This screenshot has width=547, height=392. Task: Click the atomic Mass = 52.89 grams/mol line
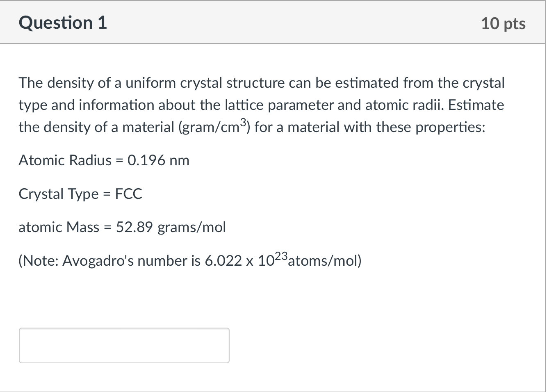pyautogui.click(x=122, y=227)
